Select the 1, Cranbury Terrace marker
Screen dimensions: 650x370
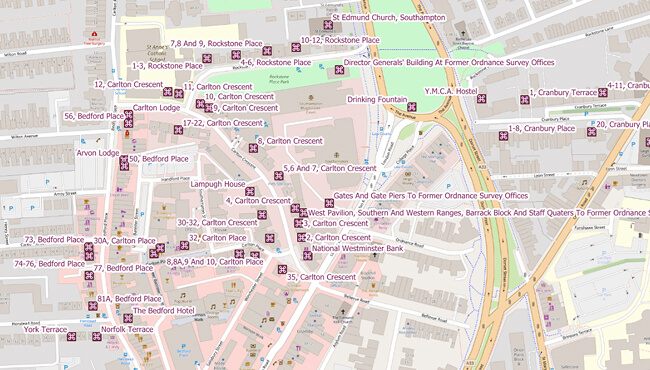click(x=525, y=100)
